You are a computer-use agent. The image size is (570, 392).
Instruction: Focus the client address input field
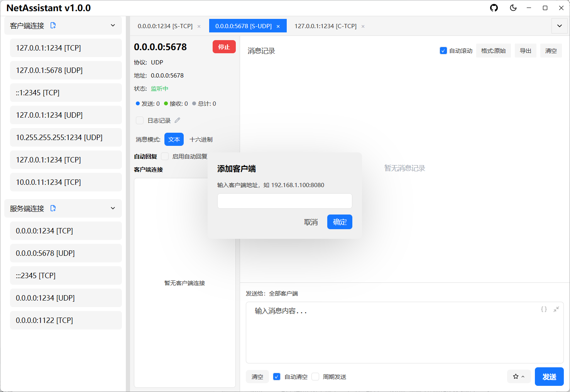[285, 201]
